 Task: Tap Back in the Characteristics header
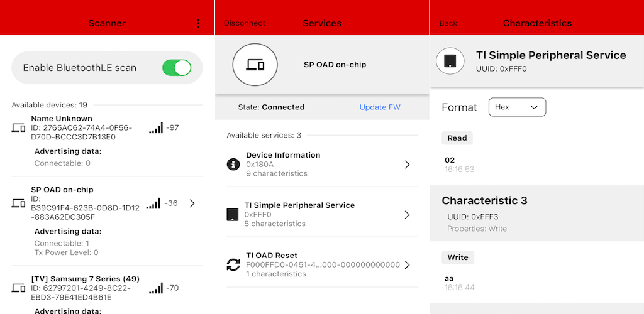point(448,23)
